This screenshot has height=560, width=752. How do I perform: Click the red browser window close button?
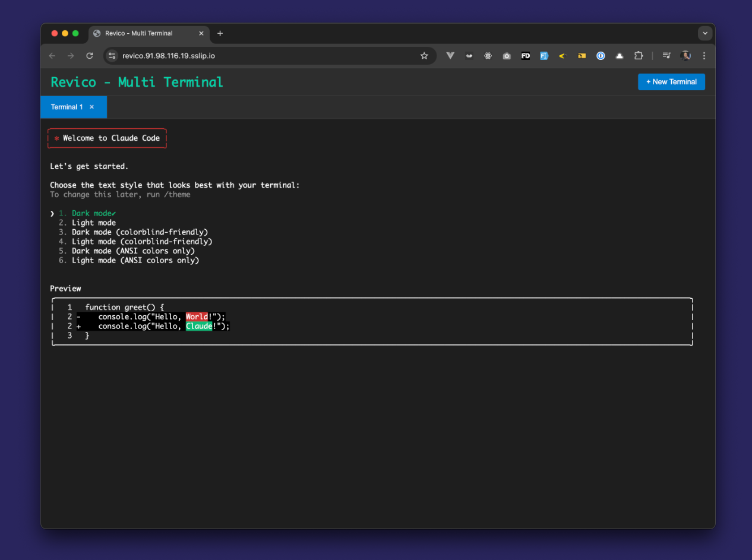click(x=55, y=33)
